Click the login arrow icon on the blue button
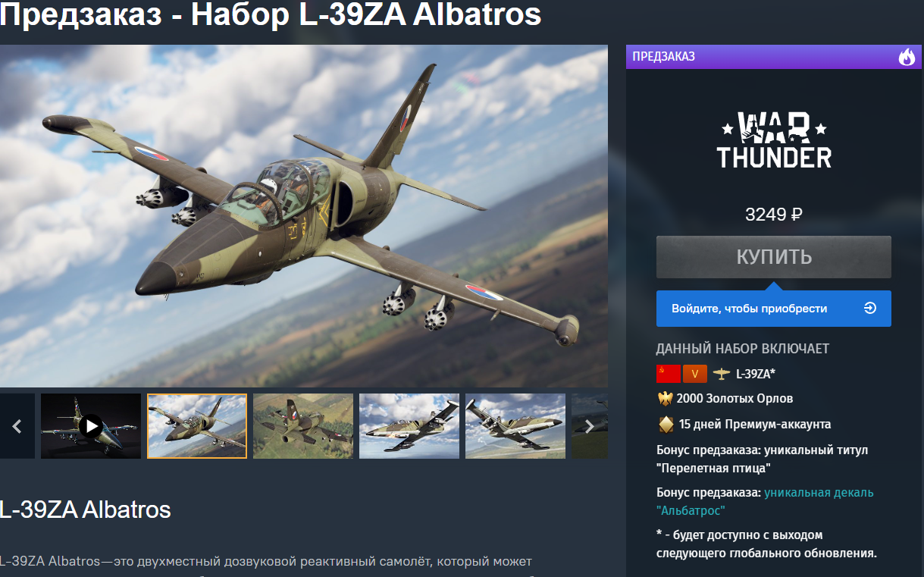This screenshot has width=924, height=577. 870,309
